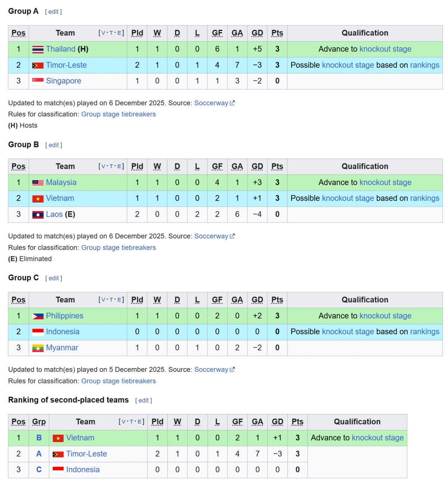Edit the Group A section
This screenshot has width=448, height=484.
[53, 12]
